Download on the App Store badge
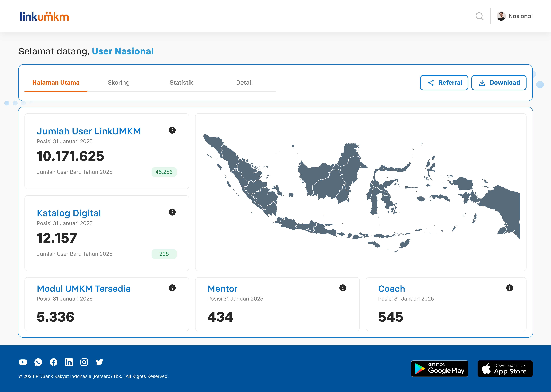Screen dimensions: 551x392 (x=505, y=369)
